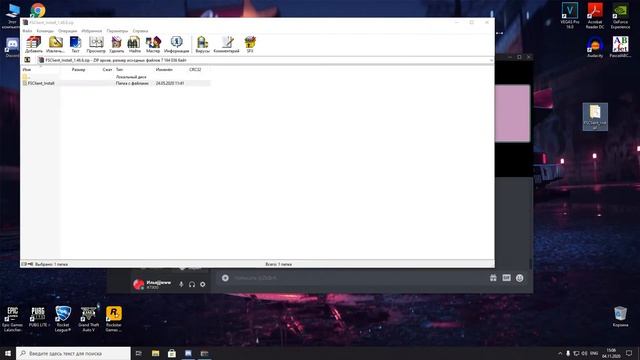Sort by Имя column header
This screenshot has height=360, width=640.
coord(27,69)
